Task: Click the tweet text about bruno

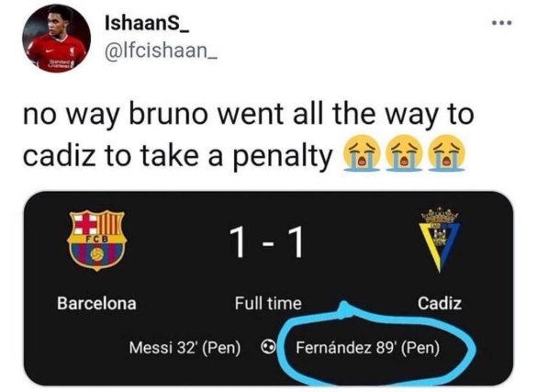Action: (x=248, y=135)
